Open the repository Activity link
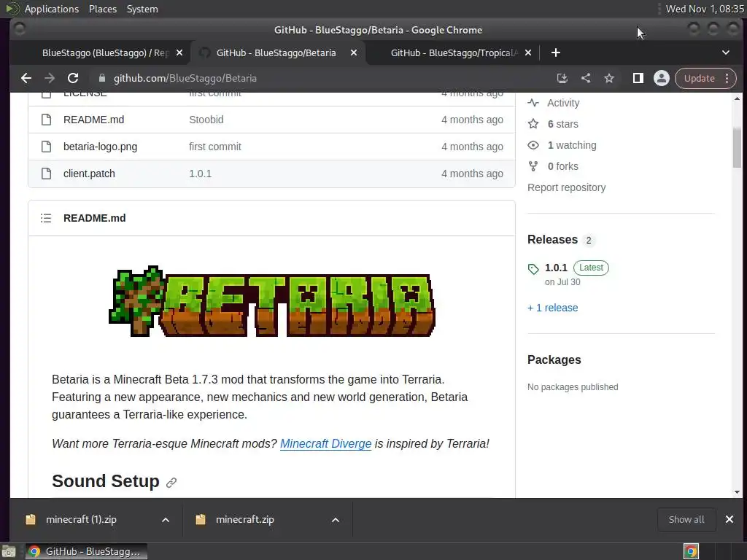747x560 pixels. (563, 103)
